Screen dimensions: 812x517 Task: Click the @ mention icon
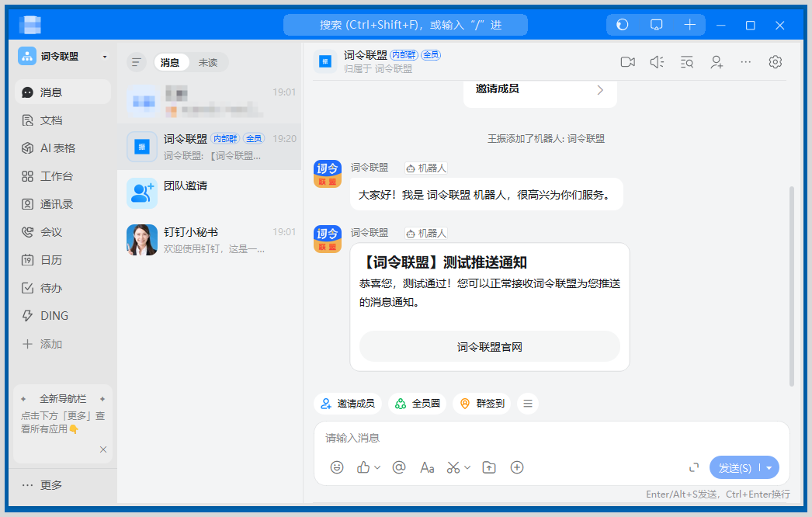point(399,467)
